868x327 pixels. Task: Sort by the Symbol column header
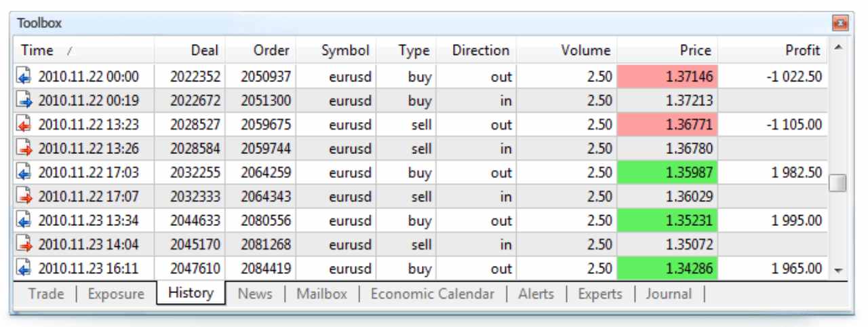tap(346, 50)
